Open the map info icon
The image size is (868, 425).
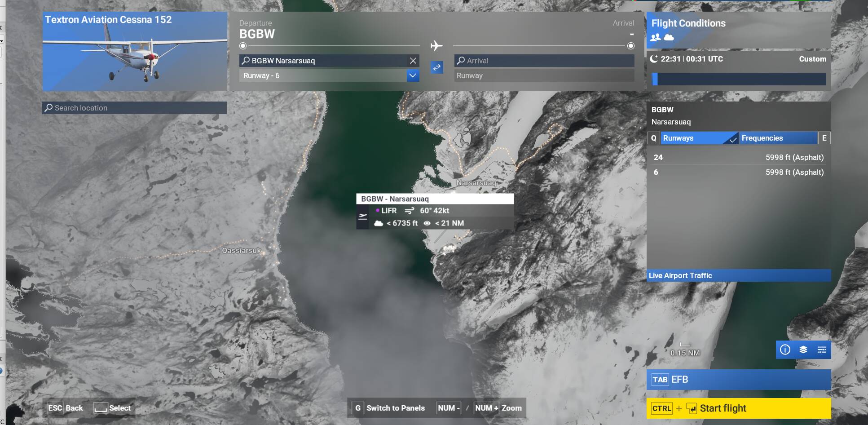(x=785, y=350)
